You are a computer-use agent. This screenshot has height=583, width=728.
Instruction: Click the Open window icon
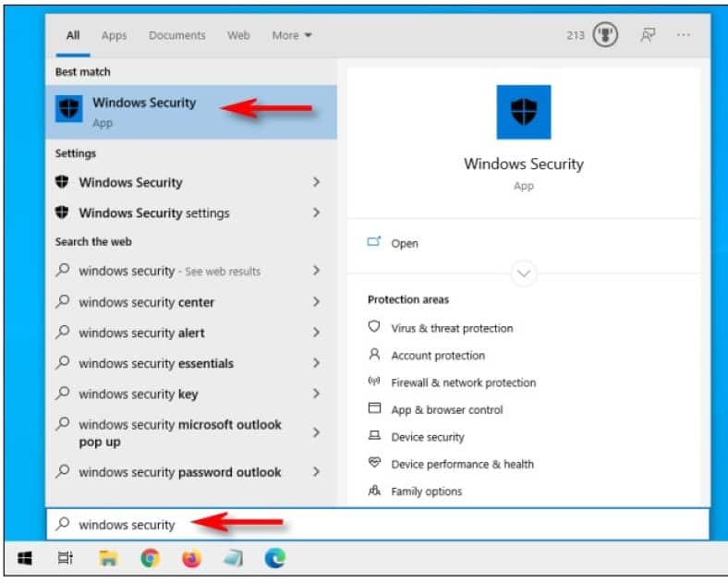374,242
